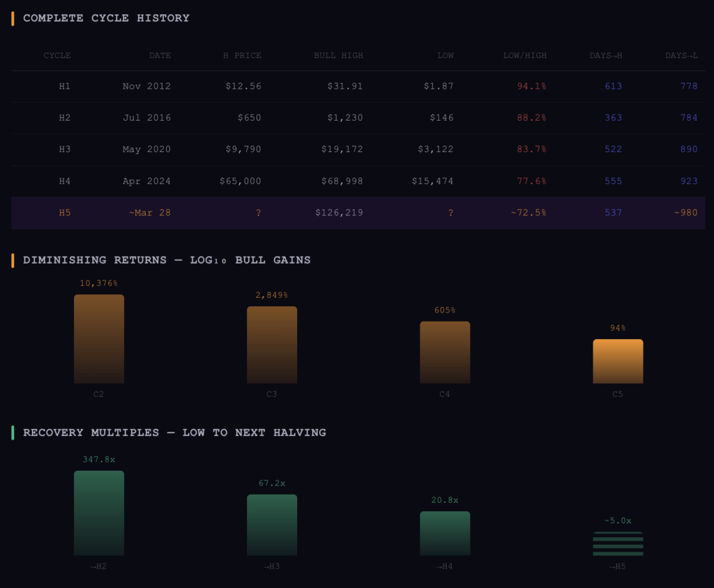Click the Recovery Multiples section heading
The width and height of the screenshot is (714, 588).
tap(174, 432)
